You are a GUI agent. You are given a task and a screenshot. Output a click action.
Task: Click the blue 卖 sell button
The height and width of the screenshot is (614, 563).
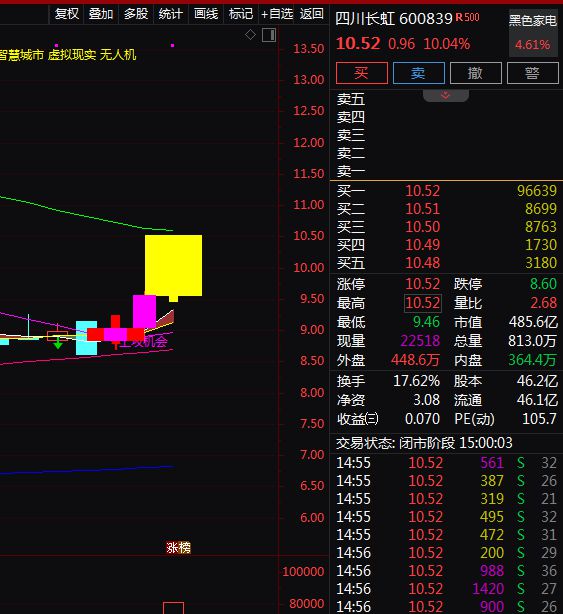[419, 73]
